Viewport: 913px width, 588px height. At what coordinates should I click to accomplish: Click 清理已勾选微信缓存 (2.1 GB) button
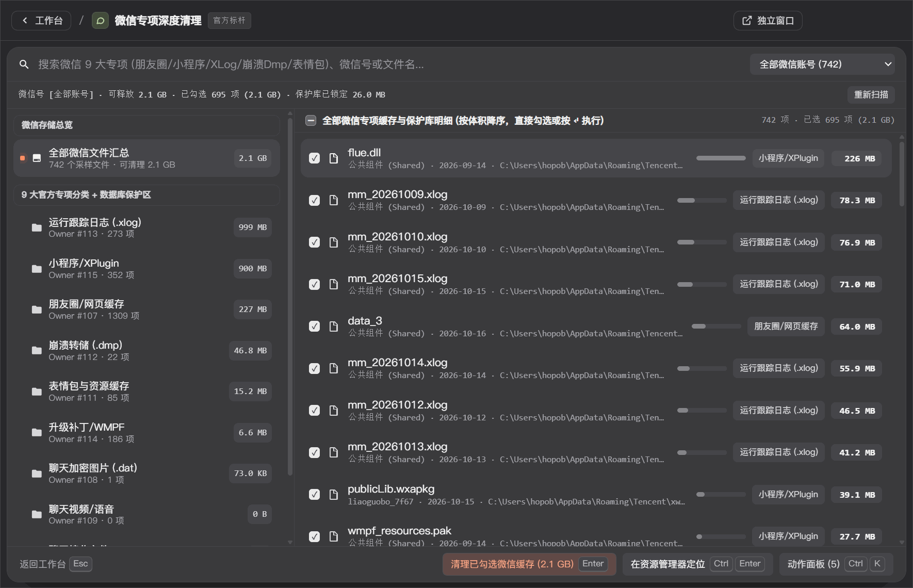(529, 564)
